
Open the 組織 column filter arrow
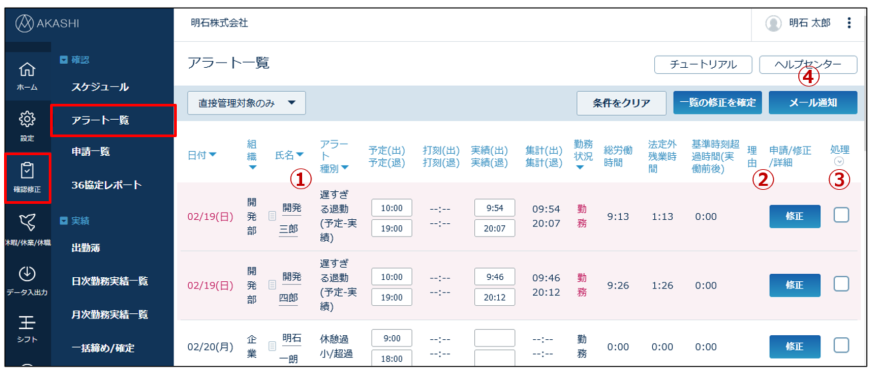click(x=252, y=167)
